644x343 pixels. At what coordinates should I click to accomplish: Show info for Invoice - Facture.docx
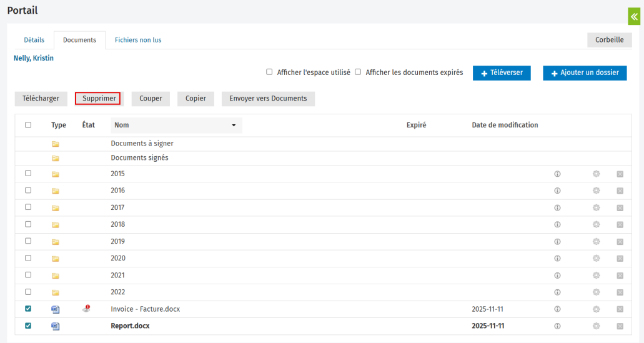(557, 309)
